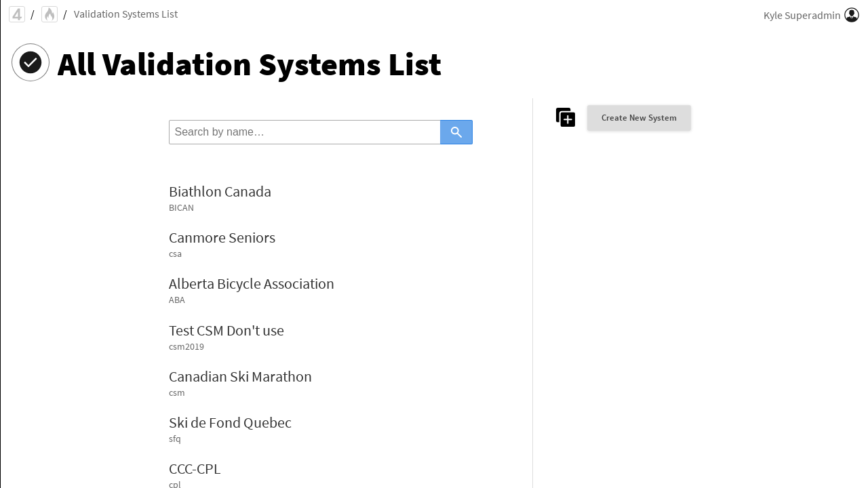This screenshot has height=488, width=868.
Task: Click the csm2019 code label
Action: coord(186,347)
